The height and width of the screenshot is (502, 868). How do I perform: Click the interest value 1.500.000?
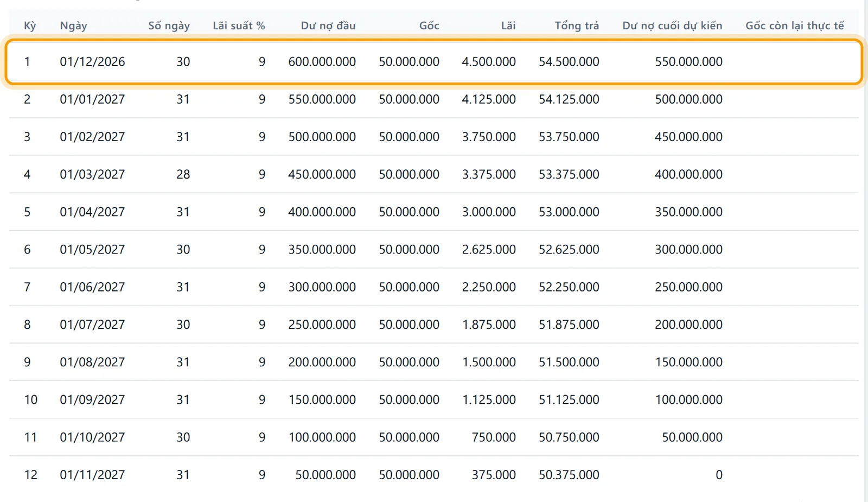point(489,362)
